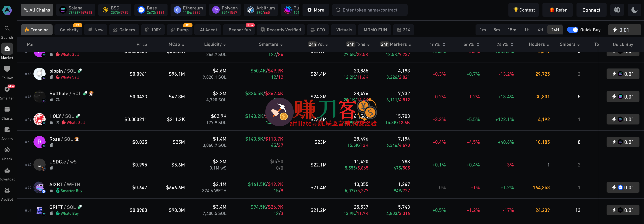The width and height of the screenshot is (644, 224).
Task: Select the 1H timeframe option
Action: [527, 30]
